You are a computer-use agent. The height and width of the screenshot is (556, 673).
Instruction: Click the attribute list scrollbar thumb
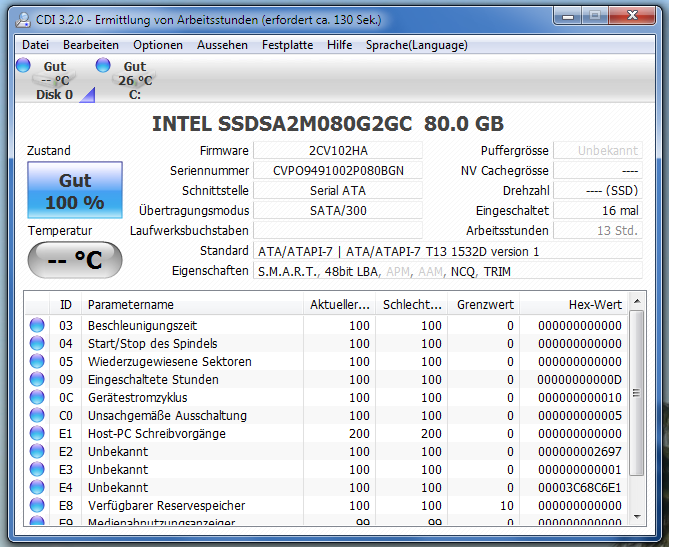click(637, 392)
